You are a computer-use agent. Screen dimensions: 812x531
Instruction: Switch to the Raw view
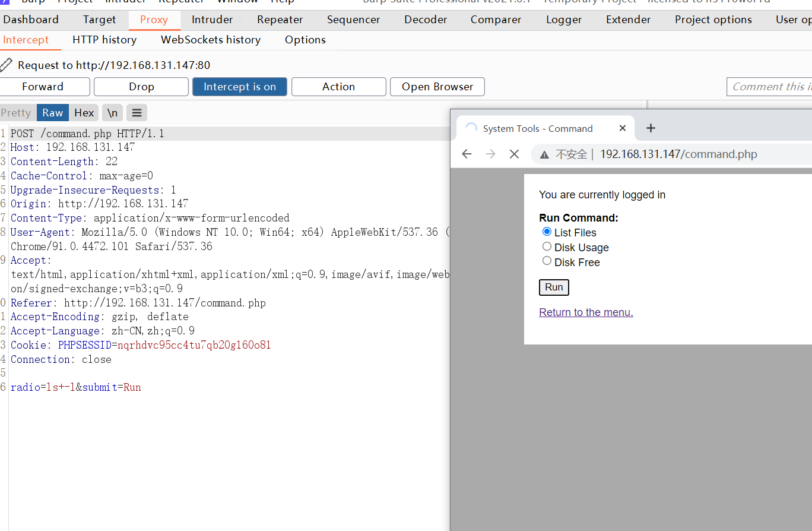52,113
